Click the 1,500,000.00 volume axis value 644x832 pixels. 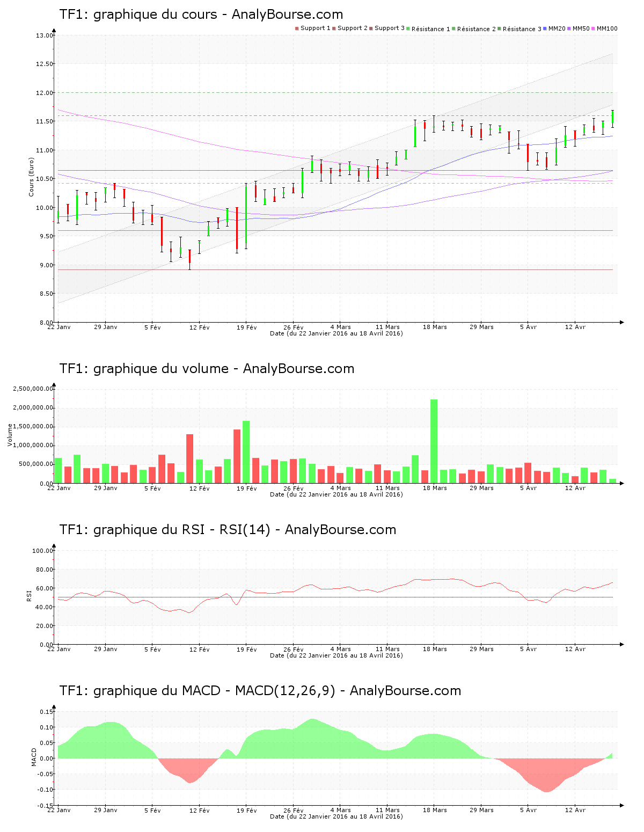33,426
